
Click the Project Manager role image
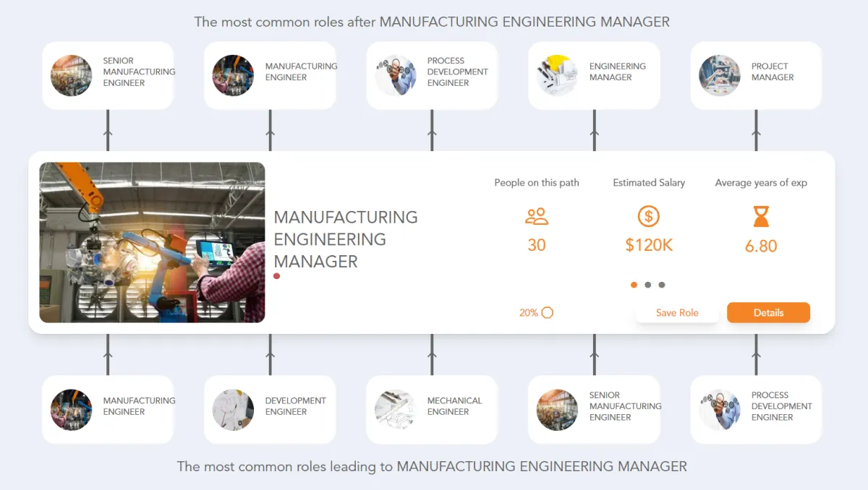pyautogui.click(x=720, y=75)
